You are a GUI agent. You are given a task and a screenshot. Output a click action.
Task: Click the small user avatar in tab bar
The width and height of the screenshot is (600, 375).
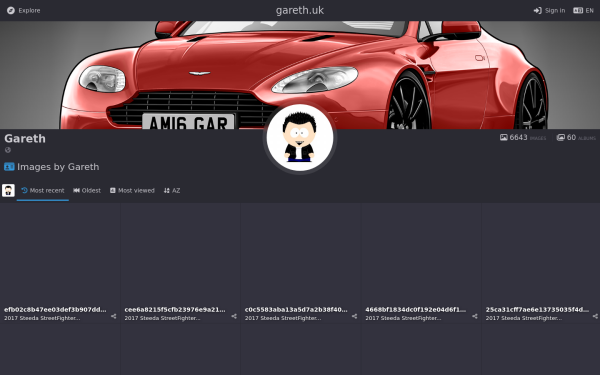click(x=8, y=190)
